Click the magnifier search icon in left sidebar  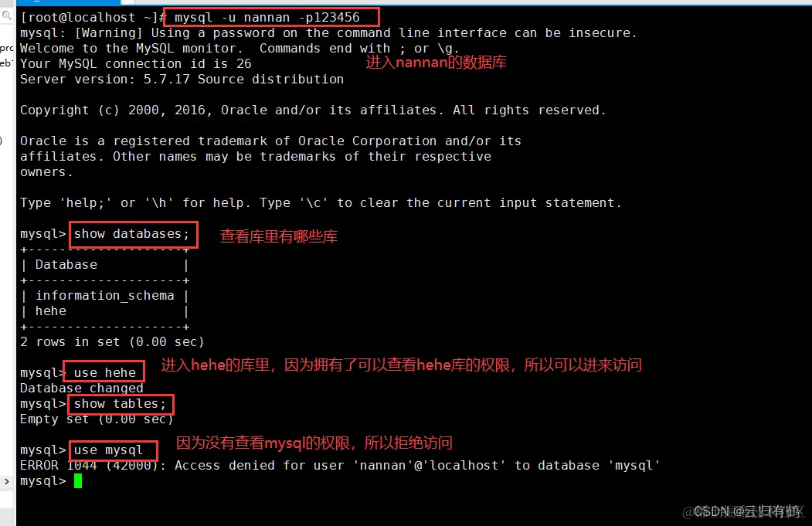click(6, 15)
